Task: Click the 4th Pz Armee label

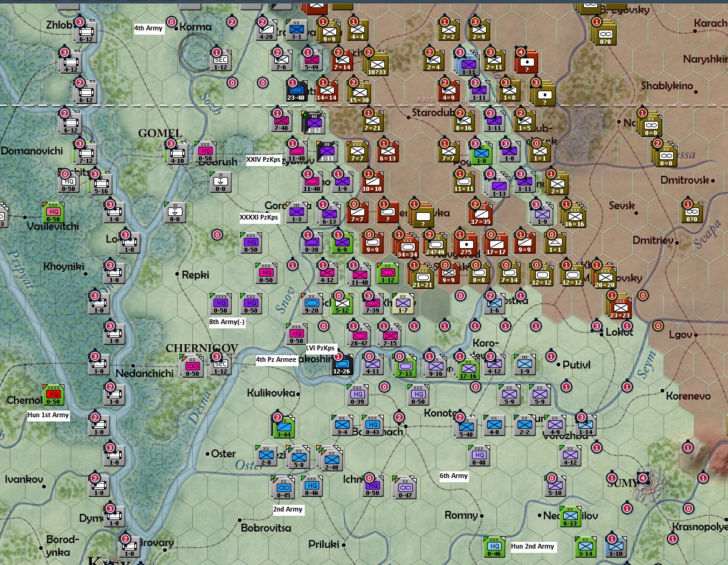Action: (276, 359)
